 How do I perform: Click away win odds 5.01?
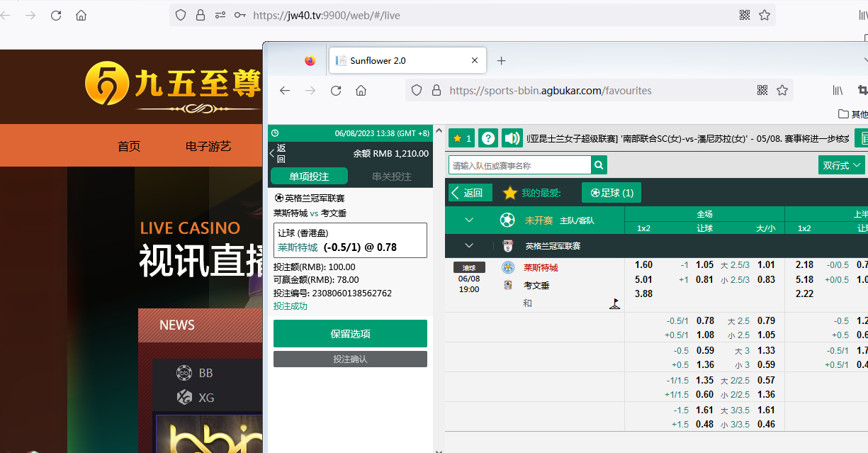tap(644, 279)
